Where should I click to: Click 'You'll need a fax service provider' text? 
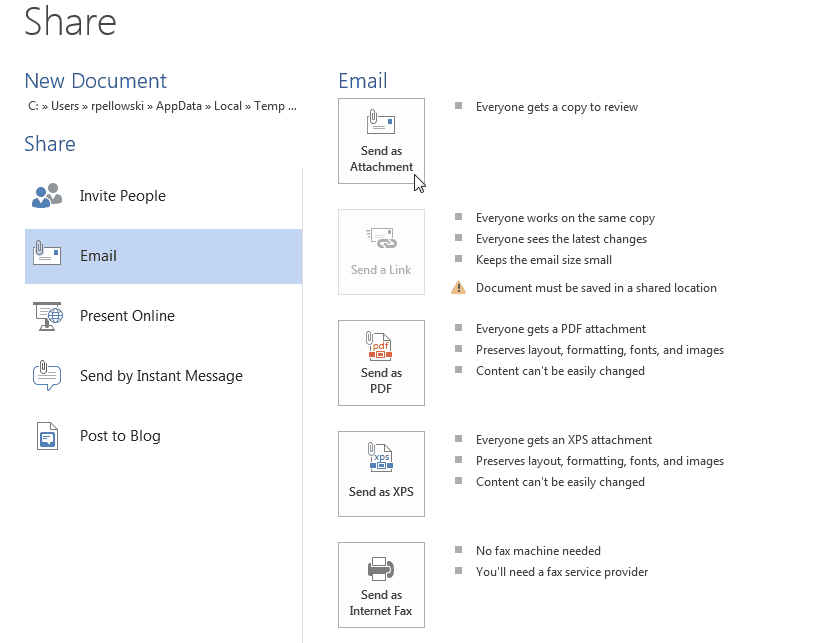[562, 572]
